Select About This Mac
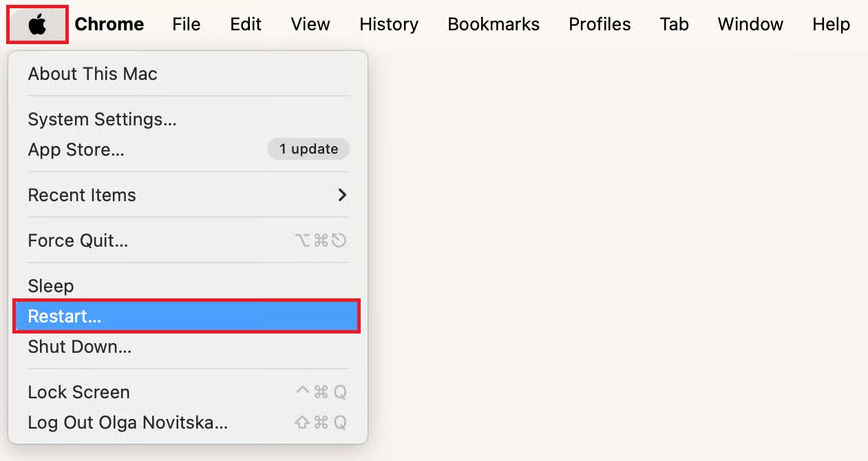The width and height of the screenshot is (868, 461). [93, 74]
